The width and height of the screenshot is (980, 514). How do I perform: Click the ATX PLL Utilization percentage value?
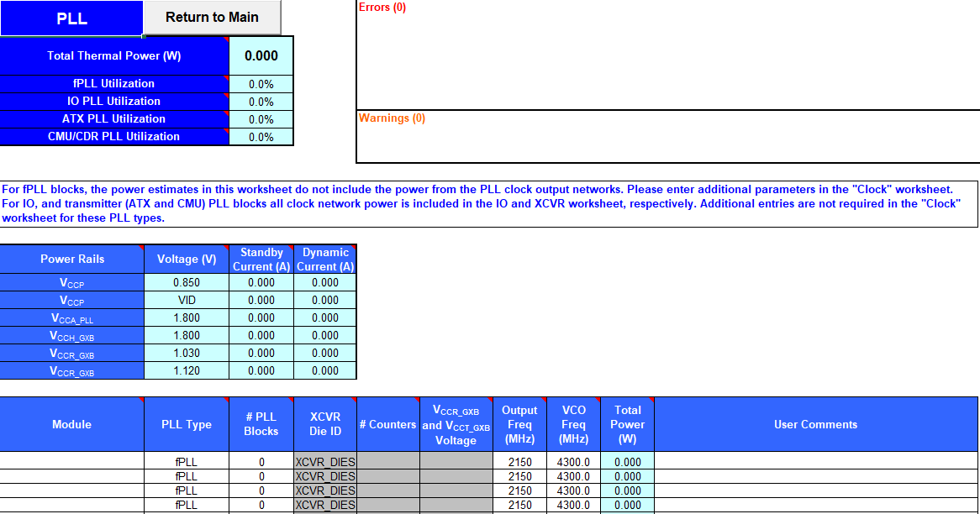pos(261,119)
